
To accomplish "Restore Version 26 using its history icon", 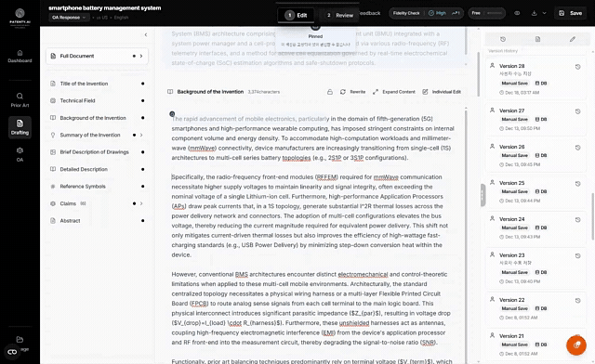I will click(x=577, y=148).
